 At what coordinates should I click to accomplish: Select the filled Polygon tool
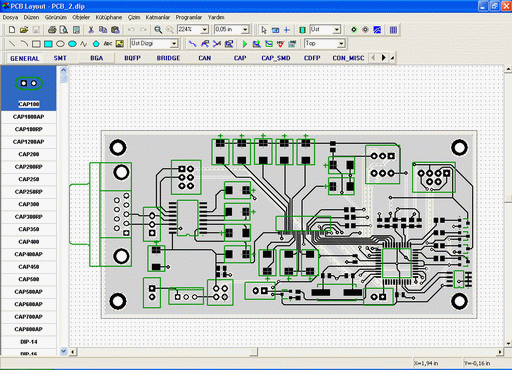tap(96, 44)
